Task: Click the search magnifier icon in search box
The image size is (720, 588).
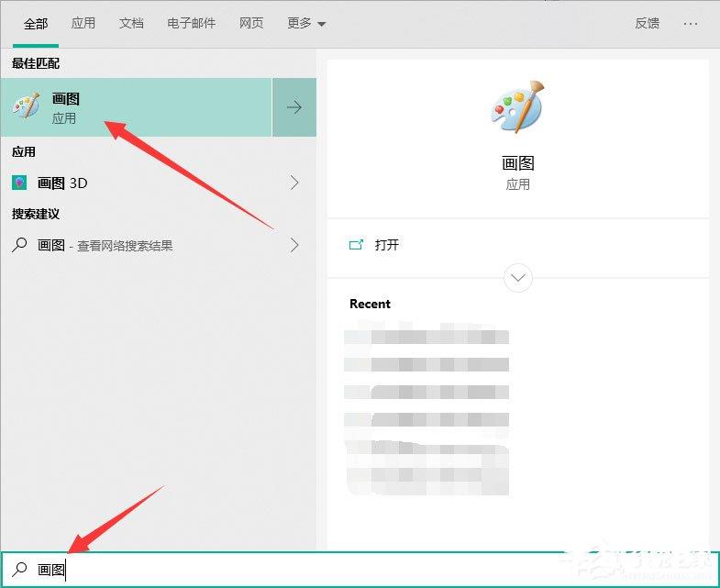Action: (19, 569)
